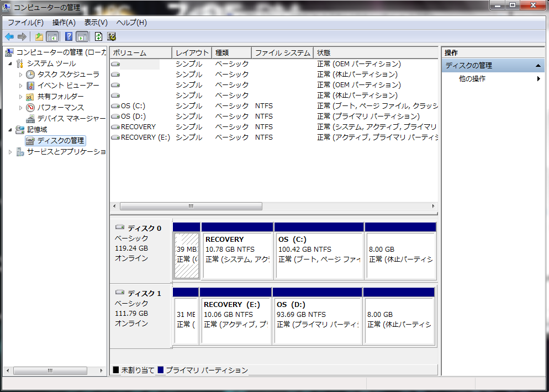The height and width of the screenshot is (392, 549).
Task: Toggle the show/hide action pane button
Action: (82, 36)
